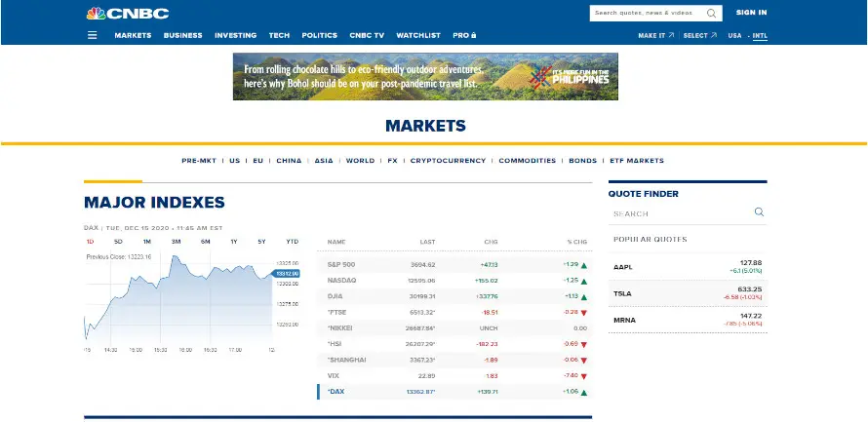Go to the FX section
868x422 pixels.
click(x=392, y=161)
